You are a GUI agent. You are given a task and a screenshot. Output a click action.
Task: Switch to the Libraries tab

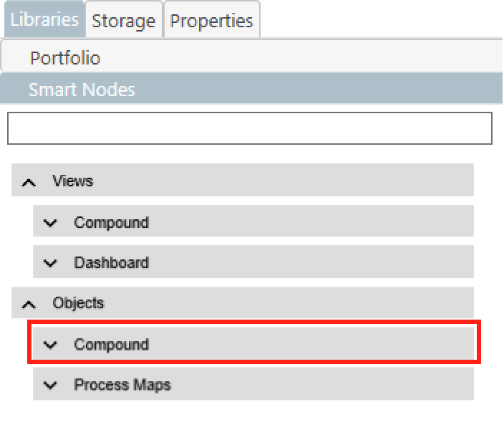44,19
